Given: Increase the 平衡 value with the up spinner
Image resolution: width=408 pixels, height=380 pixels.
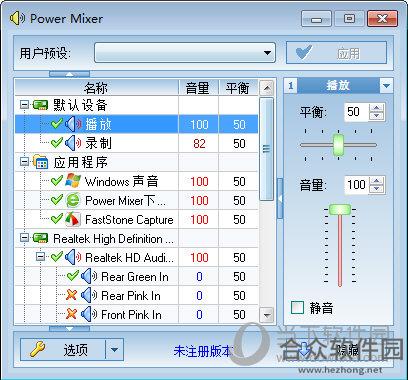Looking at the screenshot, I should [x=377, y=108].
